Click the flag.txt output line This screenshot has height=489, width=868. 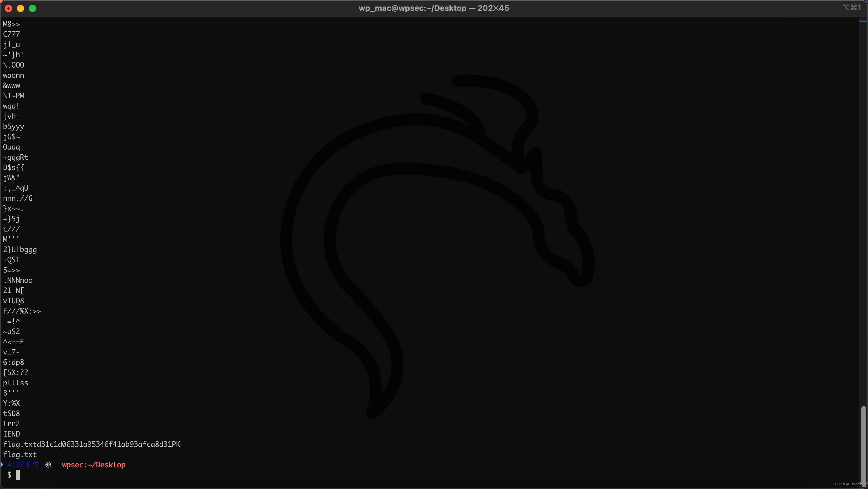(x=20, y=454)
